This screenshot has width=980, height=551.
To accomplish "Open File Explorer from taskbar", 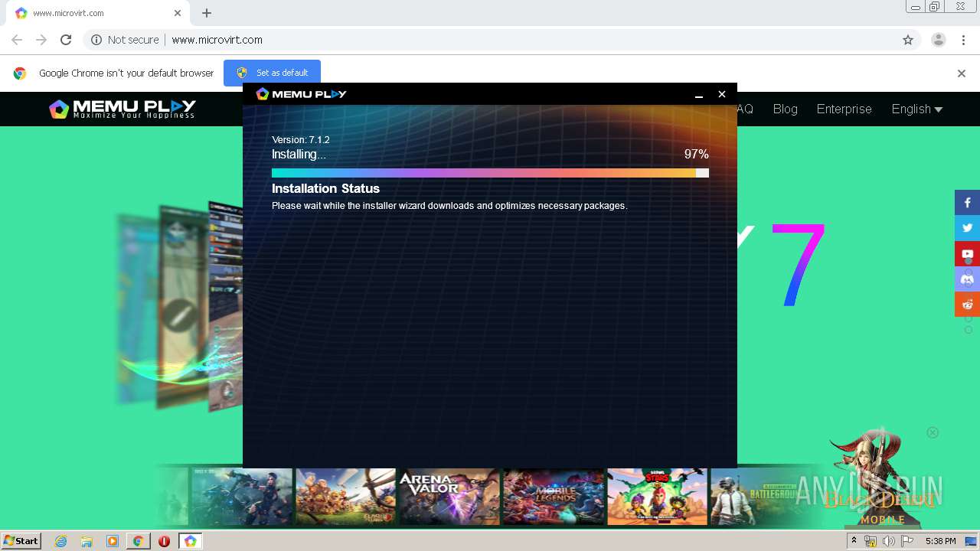I will pos(87,541).
